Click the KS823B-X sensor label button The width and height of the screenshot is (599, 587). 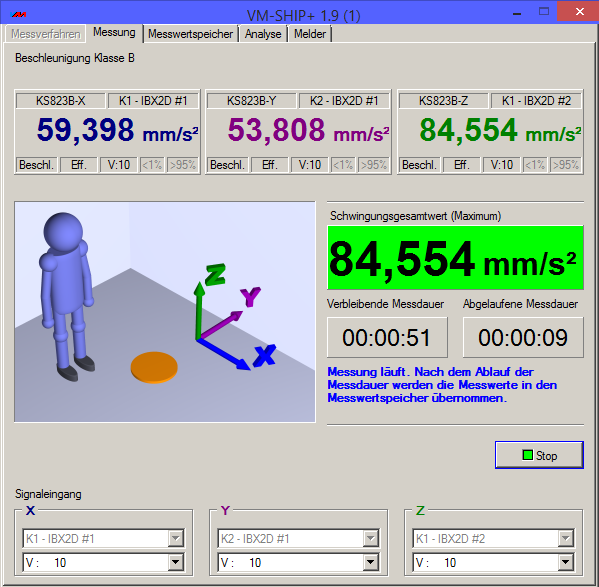[60, 101]
